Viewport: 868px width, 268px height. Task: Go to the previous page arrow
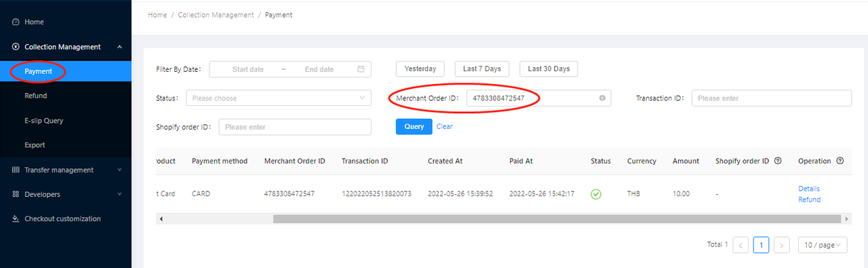pyautogui.click(x=741, y=245)
